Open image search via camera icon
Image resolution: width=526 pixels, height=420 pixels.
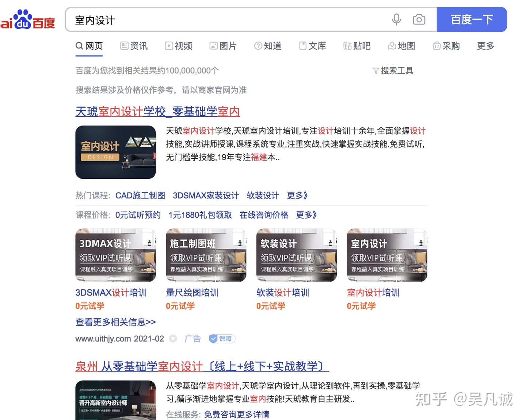419,19
